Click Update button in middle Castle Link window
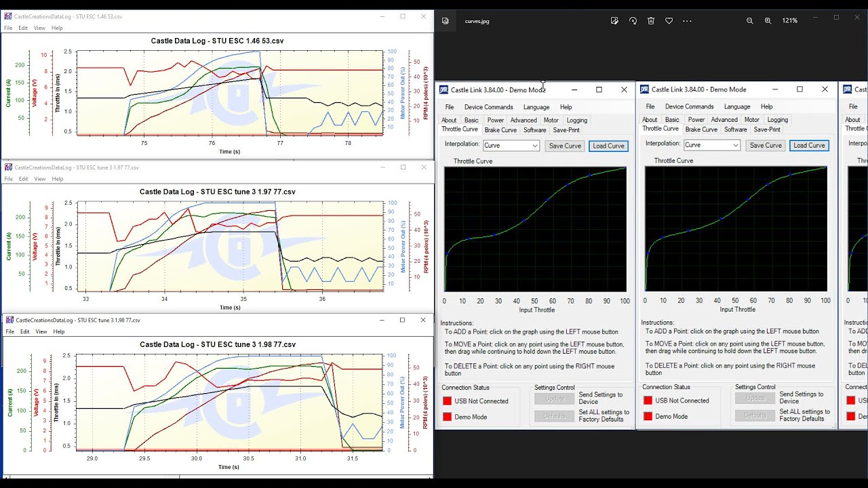The width and height of the screenshot is (868, 488). click(x=755, y=398)
